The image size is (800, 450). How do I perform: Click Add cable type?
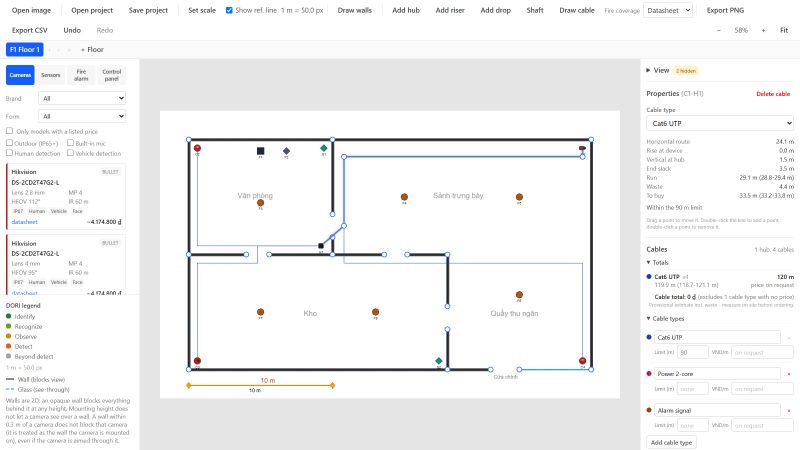(671, 442)
